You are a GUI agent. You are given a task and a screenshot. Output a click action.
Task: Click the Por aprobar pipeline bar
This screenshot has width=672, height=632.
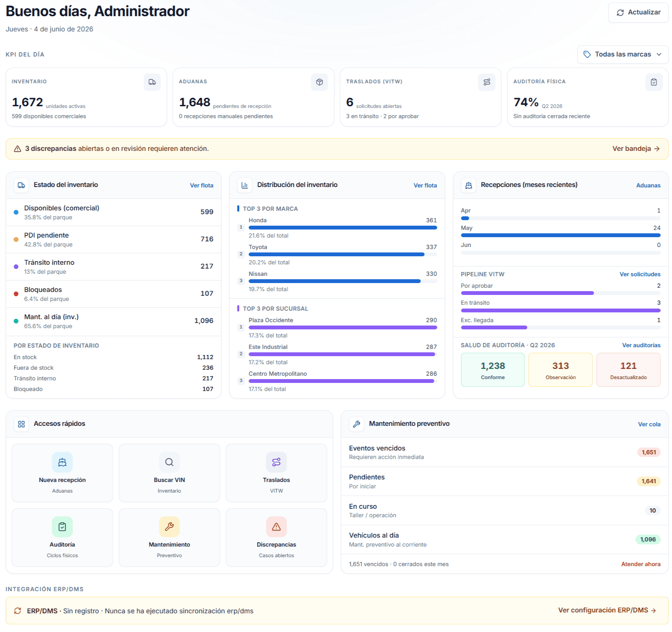click(x=561, y=293)
